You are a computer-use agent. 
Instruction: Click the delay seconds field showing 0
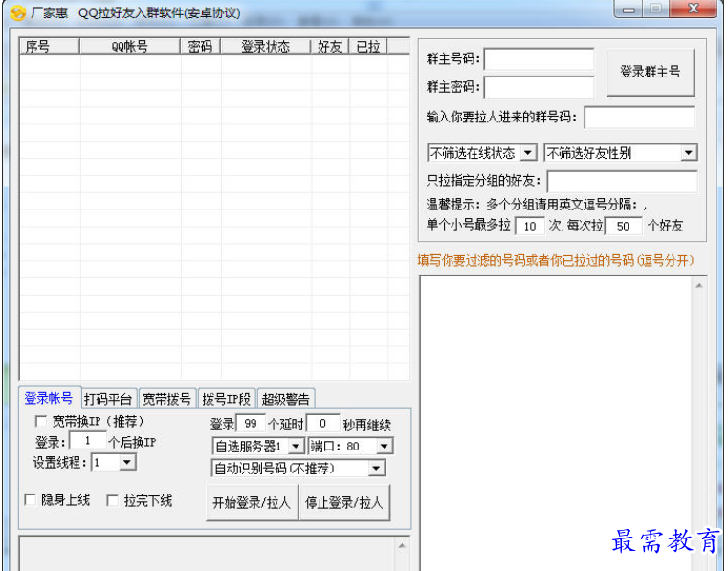click(x=323, y=424)
